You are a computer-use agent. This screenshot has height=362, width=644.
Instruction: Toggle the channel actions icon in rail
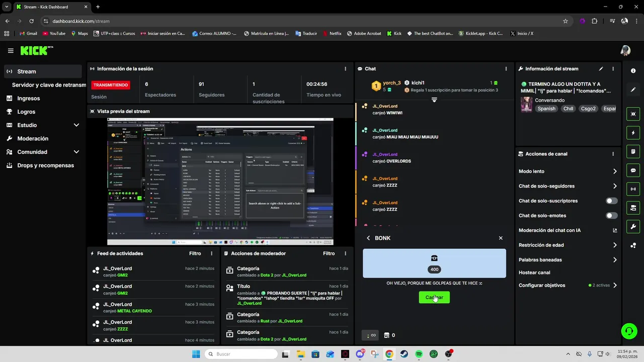click(x=633, y=208)
